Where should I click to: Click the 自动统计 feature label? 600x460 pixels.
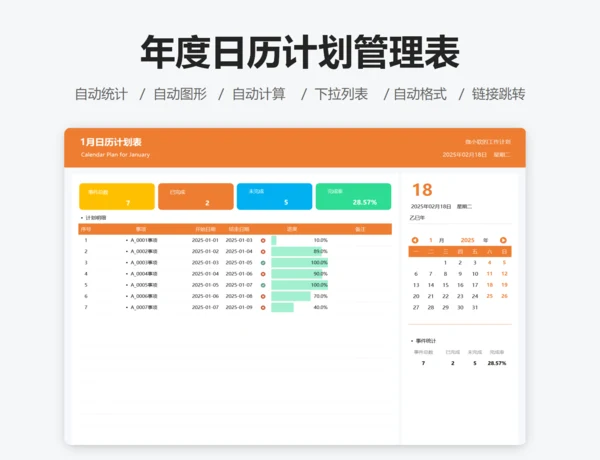[101, 94]
